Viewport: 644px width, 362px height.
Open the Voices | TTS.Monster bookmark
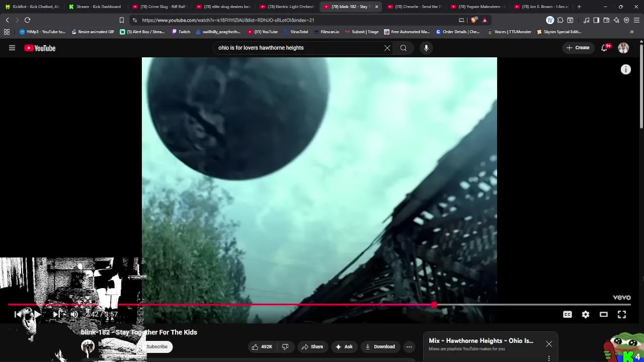[509, 32]
